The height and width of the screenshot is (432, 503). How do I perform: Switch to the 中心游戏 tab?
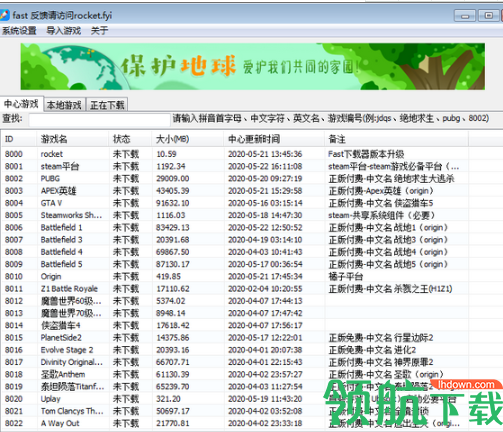pos(21,104)
